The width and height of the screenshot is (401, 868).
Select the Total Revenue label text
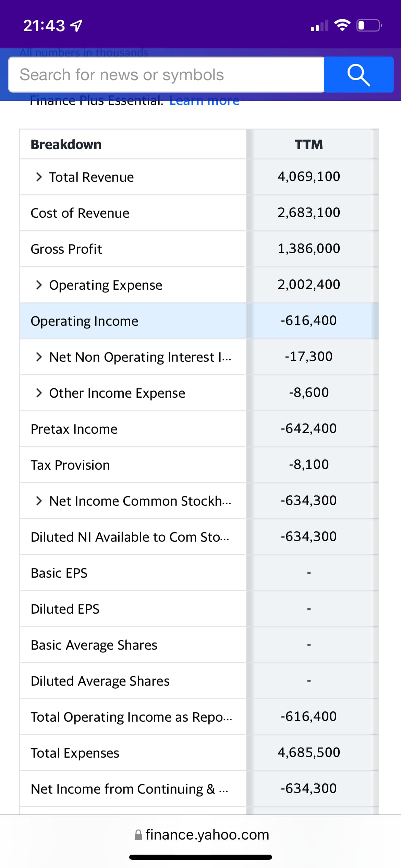click(x=92, y=177)
